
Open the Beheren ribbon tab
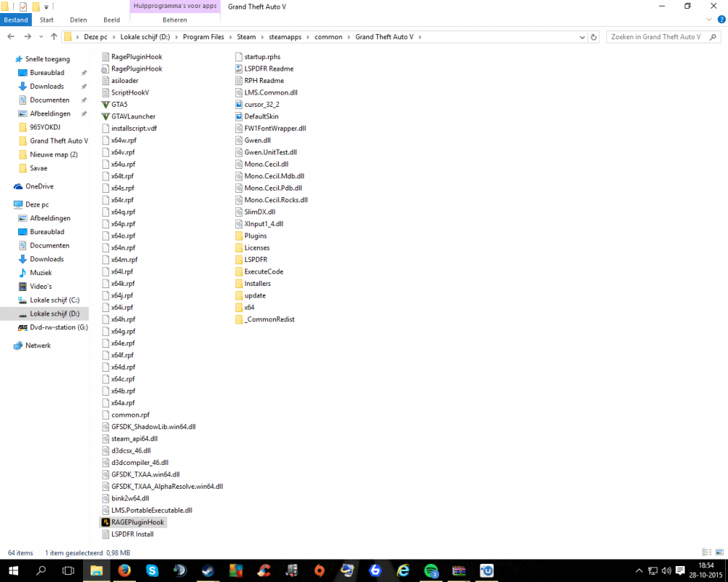tap(175, 20)
